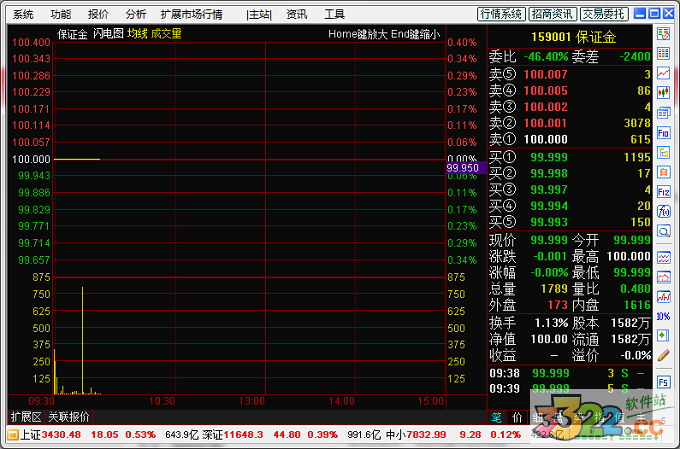Switch to the candlestick K-line chart icon
This screenshot has width=680, height=449.
click(664, 92)
